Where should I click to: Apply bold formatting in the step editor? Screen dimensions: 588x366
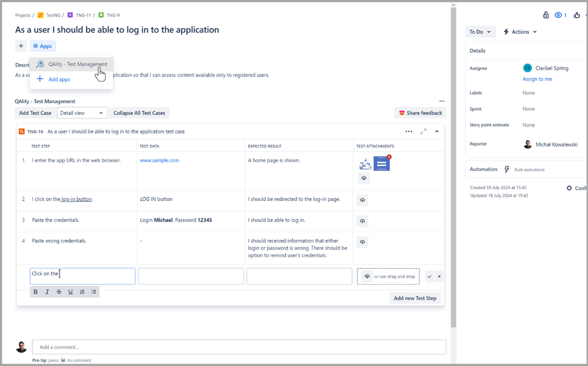click(35, 291)
